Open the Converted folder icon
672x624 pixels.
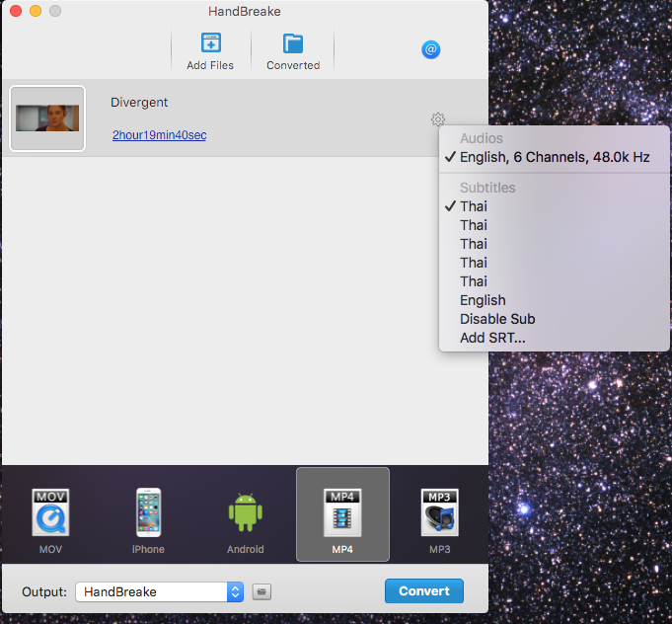click(293, 43)
